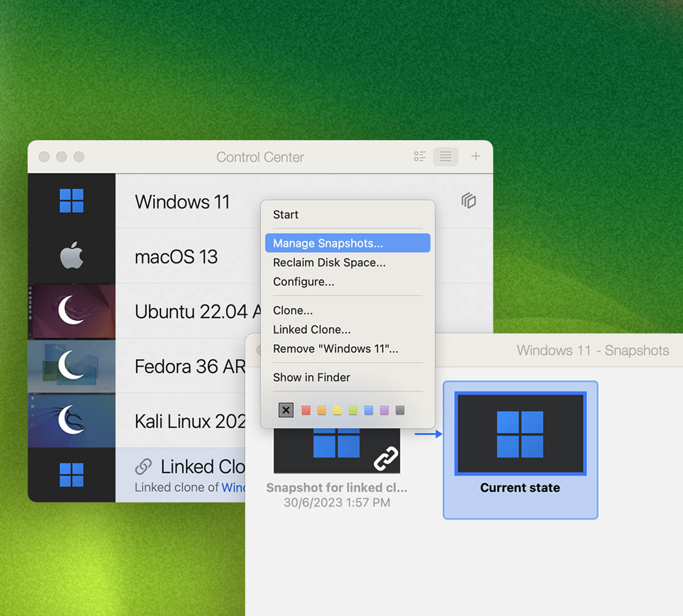The width and height of the screenshot is (683, 616).
Task: Select the Fedora 36 VM thumbnail
Action: point(72,366)
